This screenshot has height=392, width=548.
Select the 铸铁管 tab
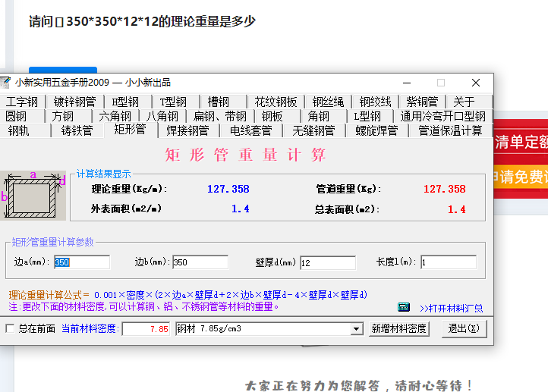point(77,130)
